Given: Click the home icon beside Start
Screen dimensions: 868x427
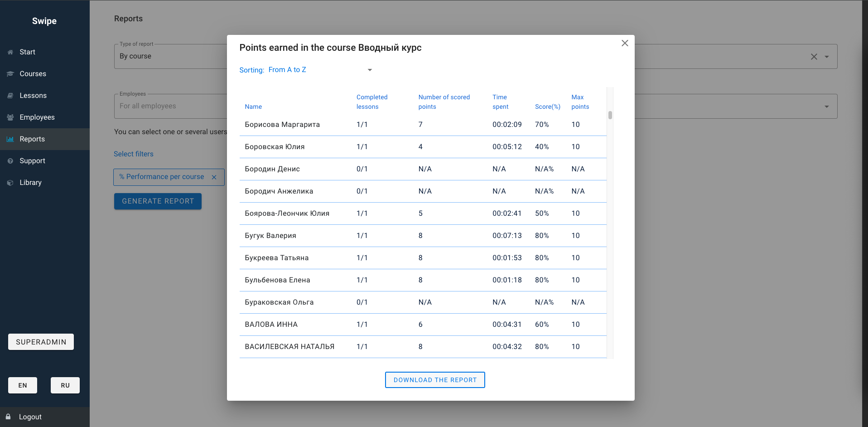Looking at the screenshot, I should pos(10,52).
